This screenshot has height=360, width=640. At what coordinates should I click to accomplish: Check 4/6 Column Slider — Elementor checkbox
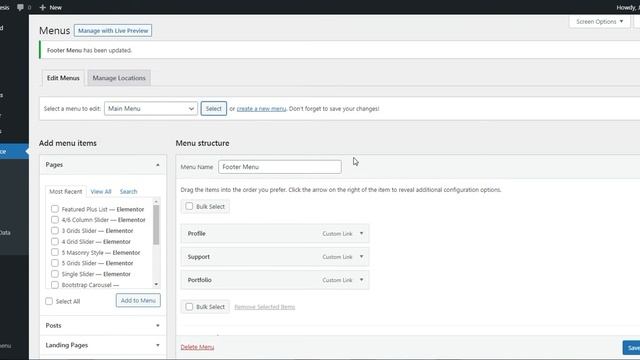click(55, 220)
